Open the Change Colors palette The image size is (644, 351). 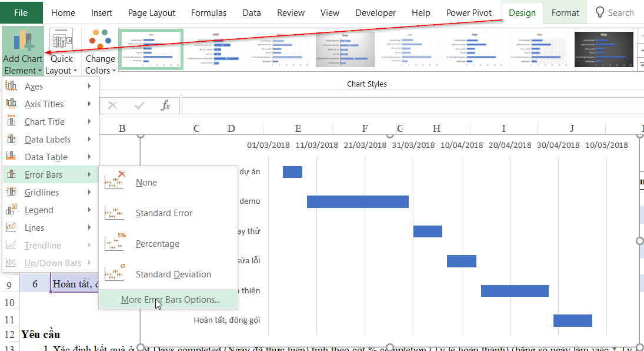[100, 50]
